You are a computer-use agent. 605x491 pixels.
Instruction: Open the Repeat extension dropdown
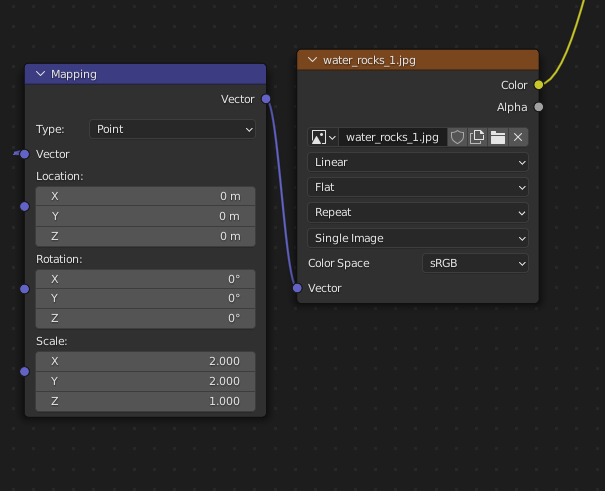[418, 212]
